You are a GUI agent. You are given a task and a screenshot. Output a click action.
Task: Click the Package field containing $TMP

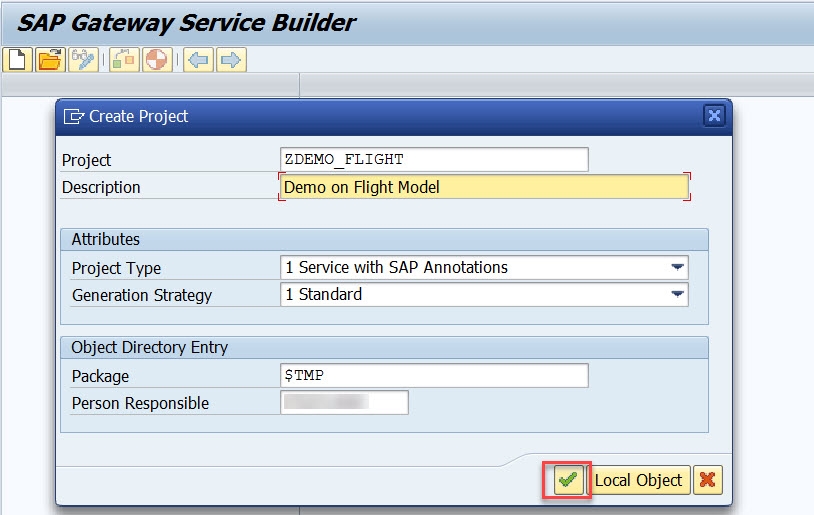[434, 375]
